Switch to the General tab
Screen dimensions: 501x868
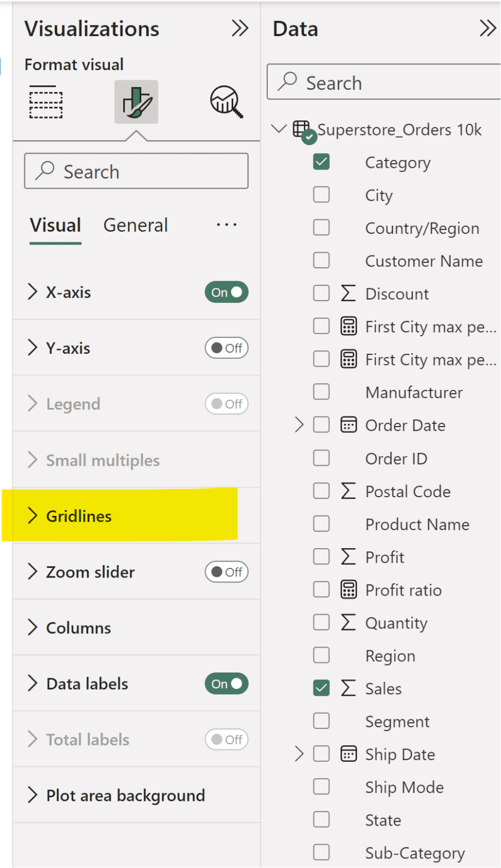pyautogui.click(x=135, y=225)
